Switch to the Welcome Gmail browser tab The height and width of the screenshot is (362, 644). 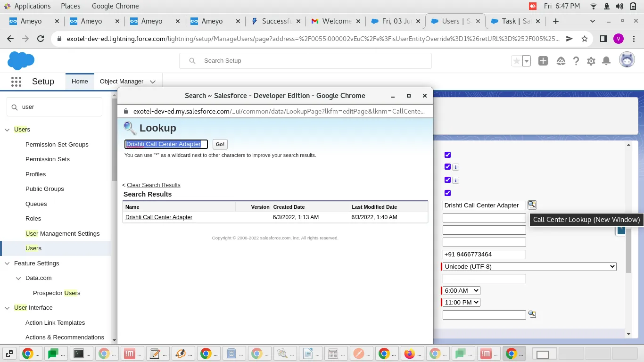tap(335, 21)
